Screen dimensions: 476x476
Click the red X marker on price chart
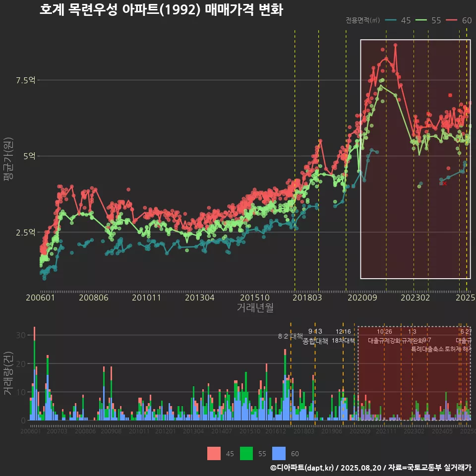[x=445, y=183]
